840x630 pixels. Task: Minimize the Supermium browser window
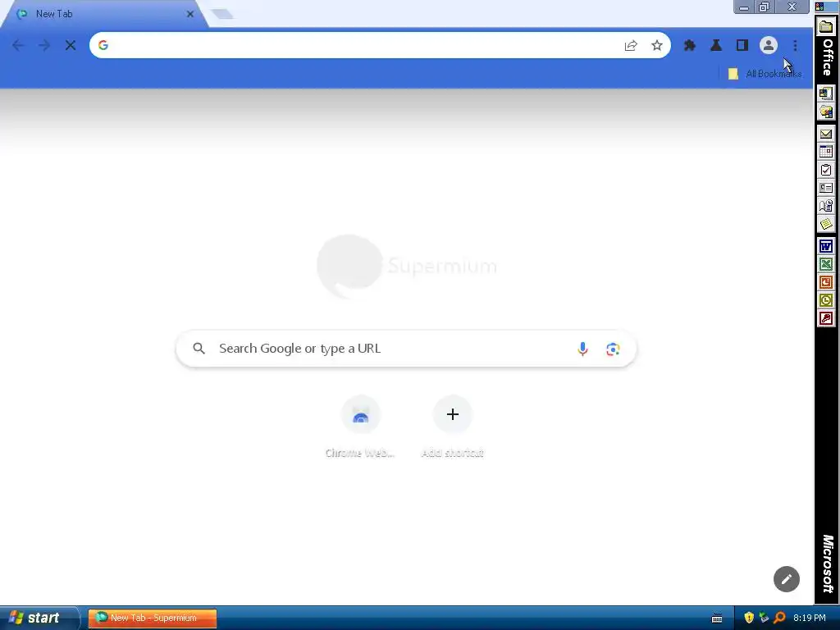click(x=745, y=7)
